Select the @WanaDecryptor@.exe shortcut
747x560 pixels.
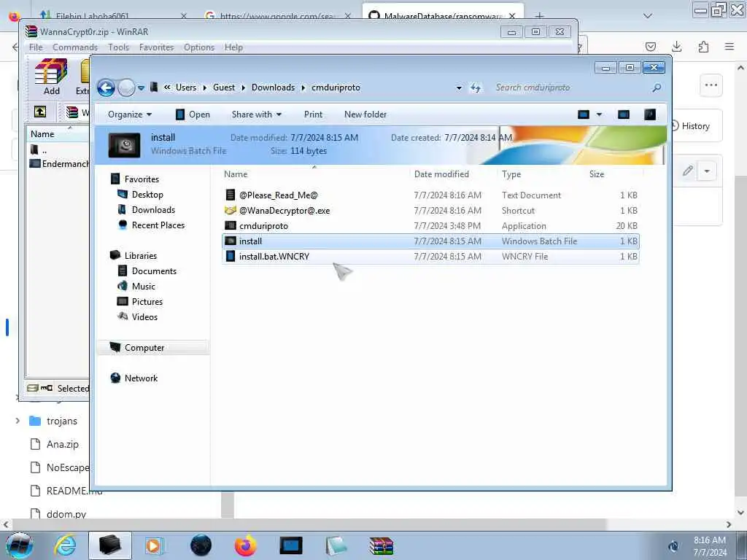430,211
